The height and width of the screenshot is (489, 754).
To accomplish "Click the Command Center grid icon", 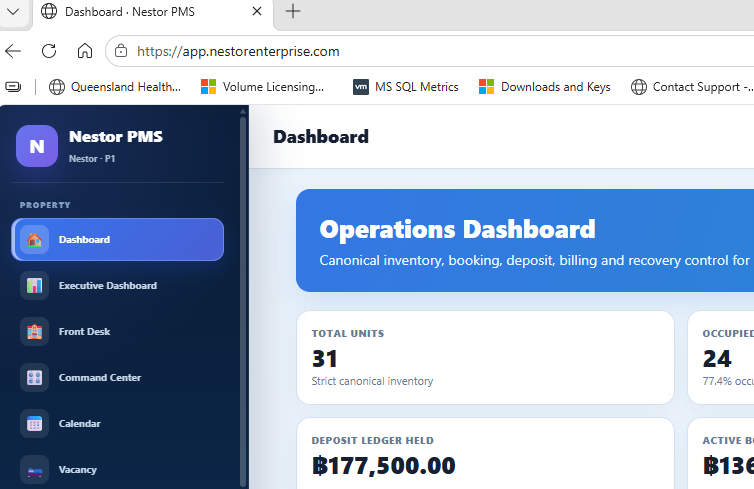I will (x=34, y=377).
